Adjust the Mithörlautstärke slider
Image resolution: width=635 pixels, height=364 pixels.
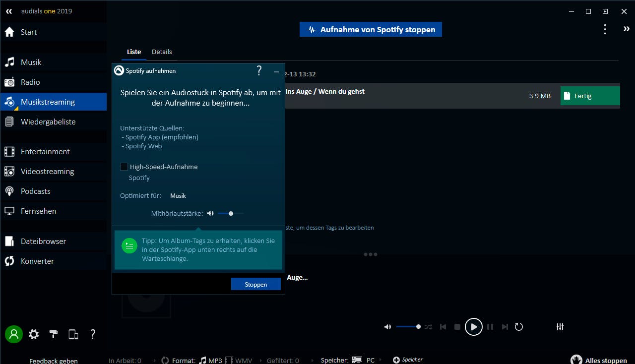click(231, 213)
